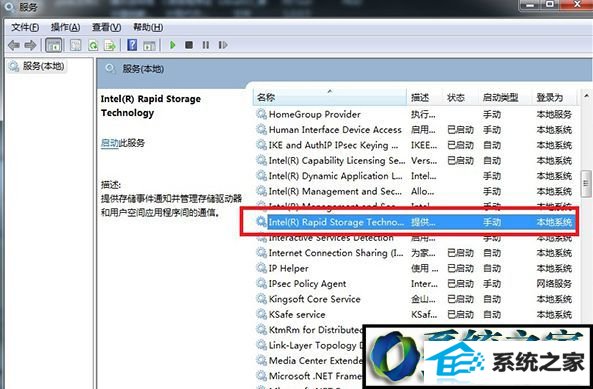Click the Back arrow toolbar icon
The height and width of the screenshot is (389, 593).
pyautogui.click(x=14, y=45)
